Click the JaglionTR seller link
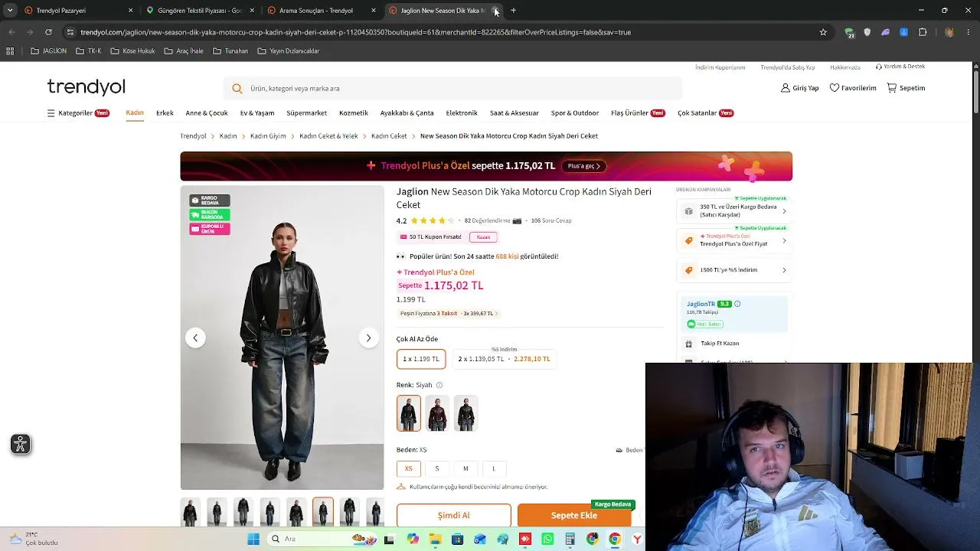This screenshot has height=551, width=980. click(701, 304)
